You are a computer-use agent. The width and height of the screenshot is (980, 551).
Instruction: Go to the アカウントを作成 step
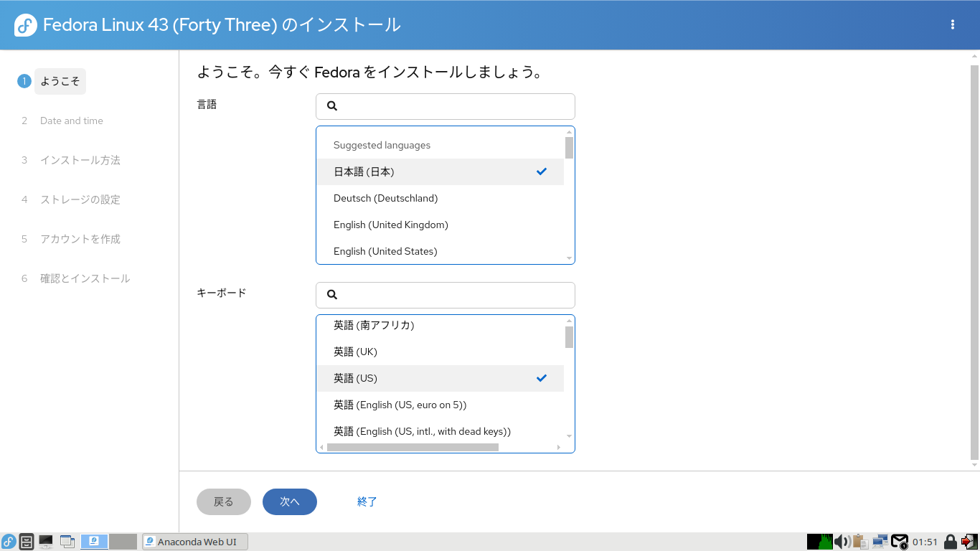tap(80, 239)
